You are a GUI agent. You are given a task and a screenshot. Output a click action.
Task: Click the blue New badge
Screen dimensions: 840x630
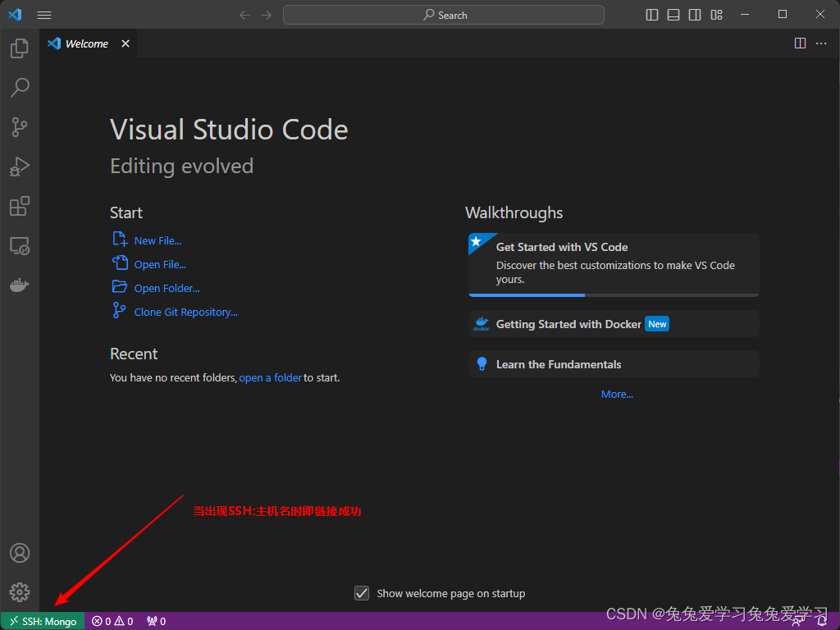(x=657, y=324)
